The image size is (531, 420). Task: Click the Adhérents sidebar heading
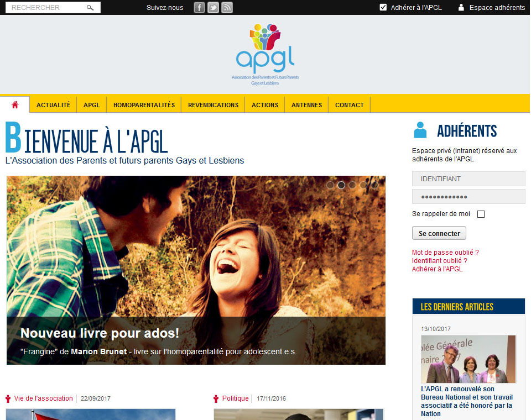467,131
